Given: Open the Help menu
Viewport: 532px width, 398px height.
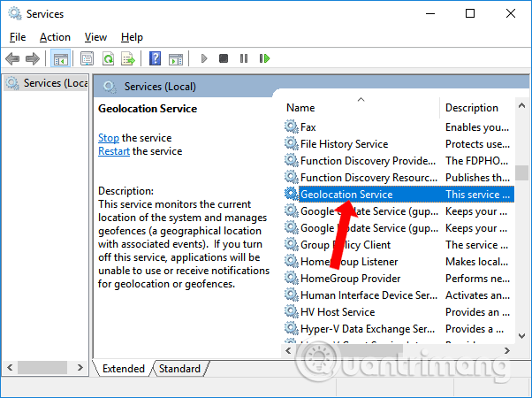Looking at the screenshot, I should [x=132, y=37].
